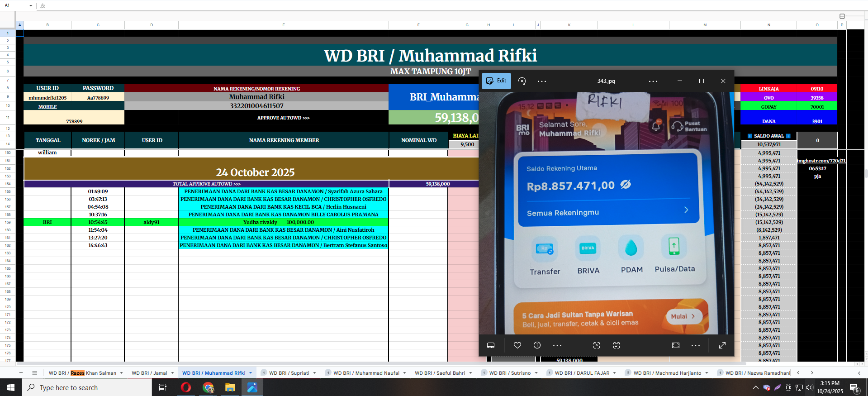Show file info for 343.jpg
This screenshot has height=396, width=868.
tap(537, 345)
